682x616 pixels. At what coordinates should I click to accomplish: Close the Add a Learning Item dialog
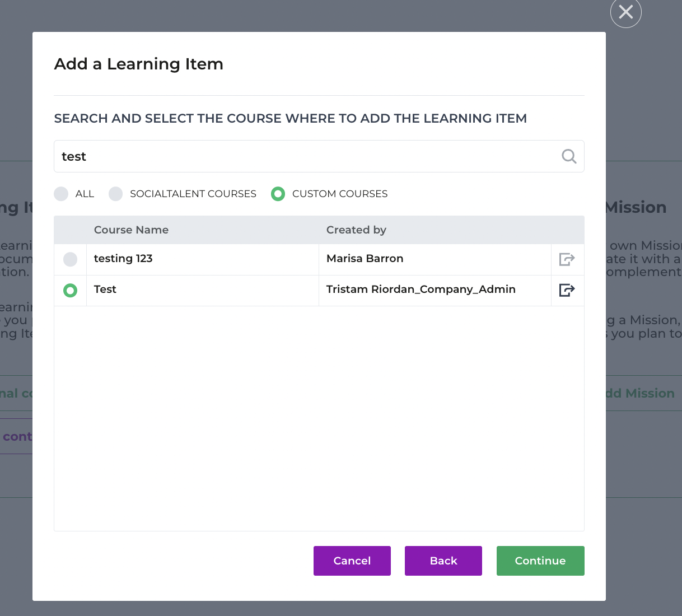(x=625, y=12)
